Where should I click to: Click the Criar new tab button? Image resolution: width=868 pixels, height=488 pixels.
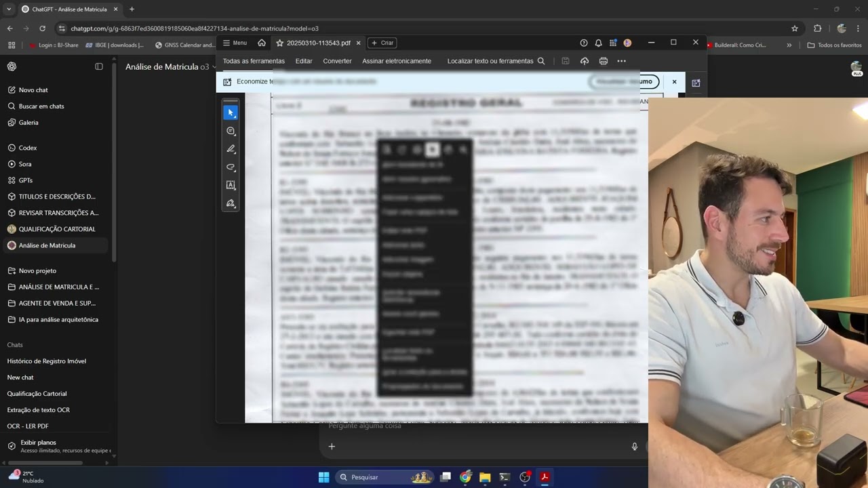(x=383, y=43)
